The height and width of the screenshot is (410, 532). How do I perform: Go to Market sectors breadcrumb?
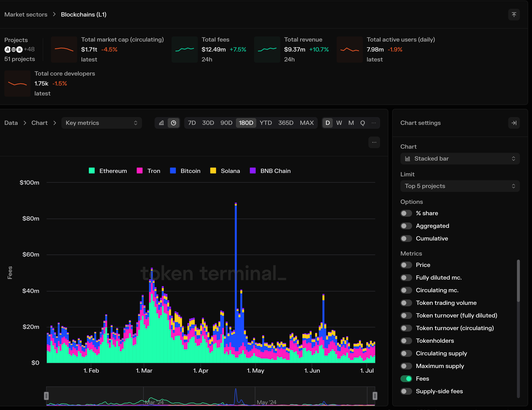26,15
